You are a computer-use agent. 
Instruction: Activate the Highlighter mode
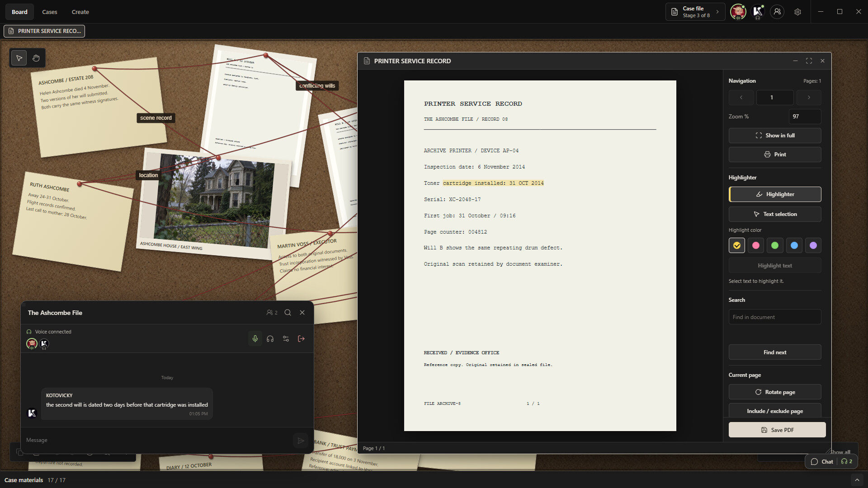[775, 194]
